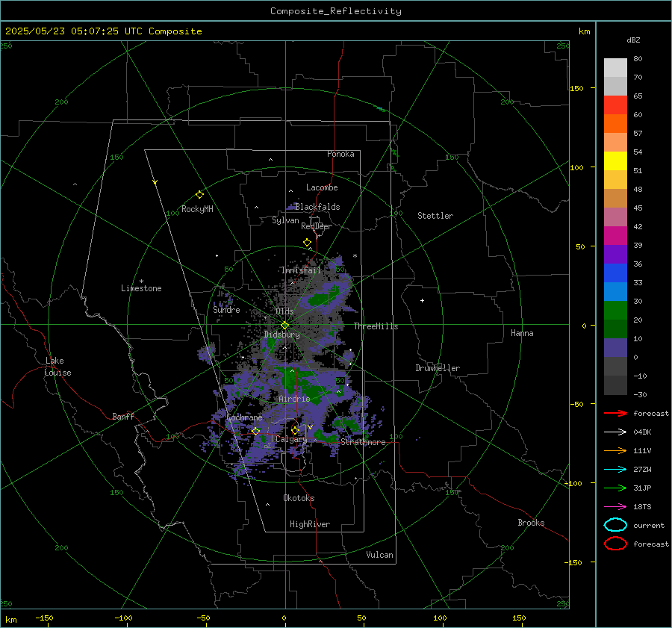
Task: Pick the orange 57-60 dBZ swatch
Action: click(x=615, y=124)
